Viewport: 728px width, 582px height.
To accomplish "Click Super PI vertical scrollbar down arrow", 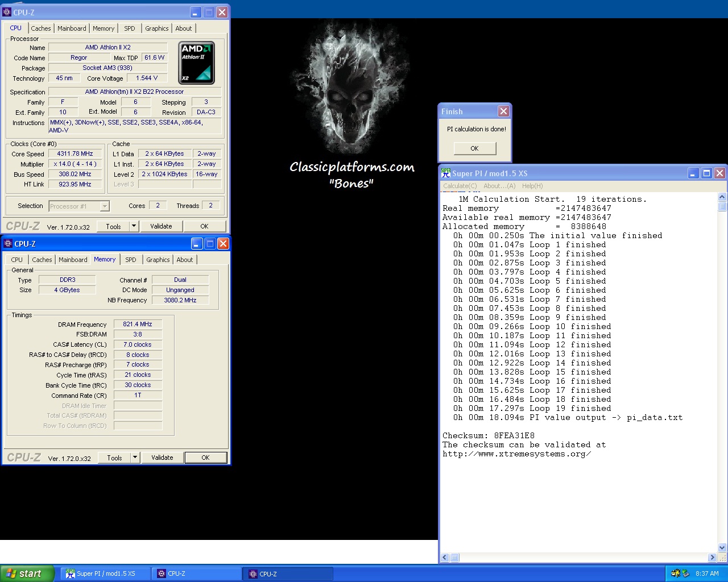I will pyautogui.click(x=722, y=548).
